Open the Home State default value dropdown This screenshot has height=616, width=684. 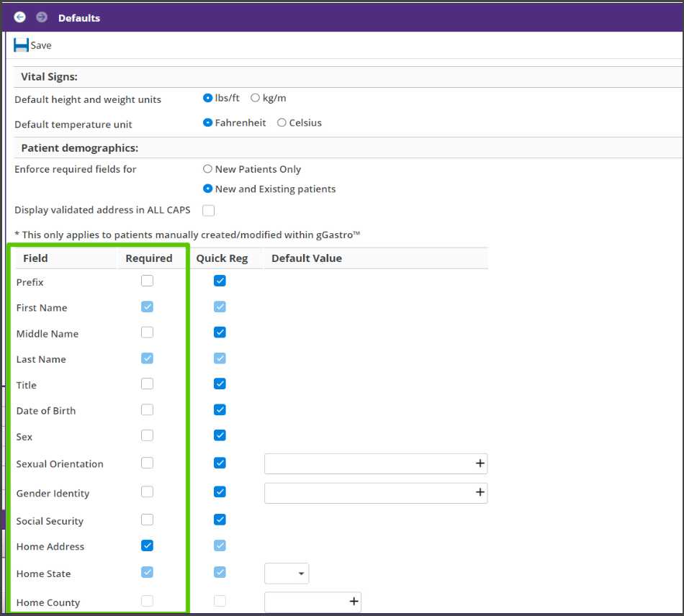click(x=287, y=574)
